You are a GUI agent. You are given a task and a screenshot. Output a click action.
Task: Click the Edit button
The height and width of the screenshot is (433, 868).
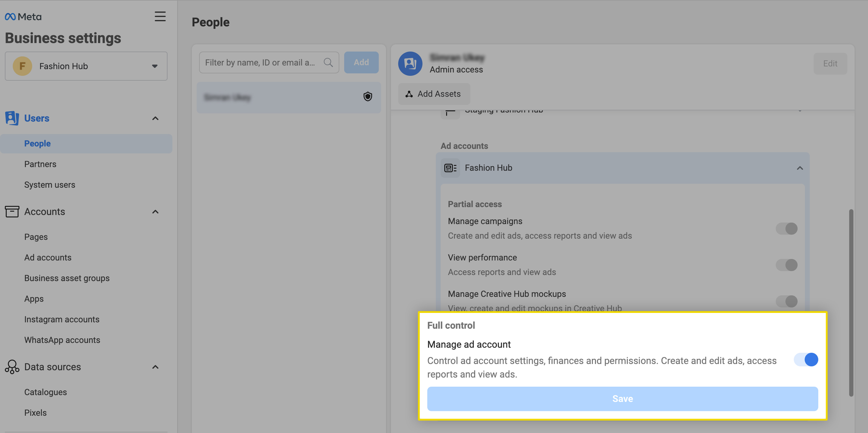[830, 64]
